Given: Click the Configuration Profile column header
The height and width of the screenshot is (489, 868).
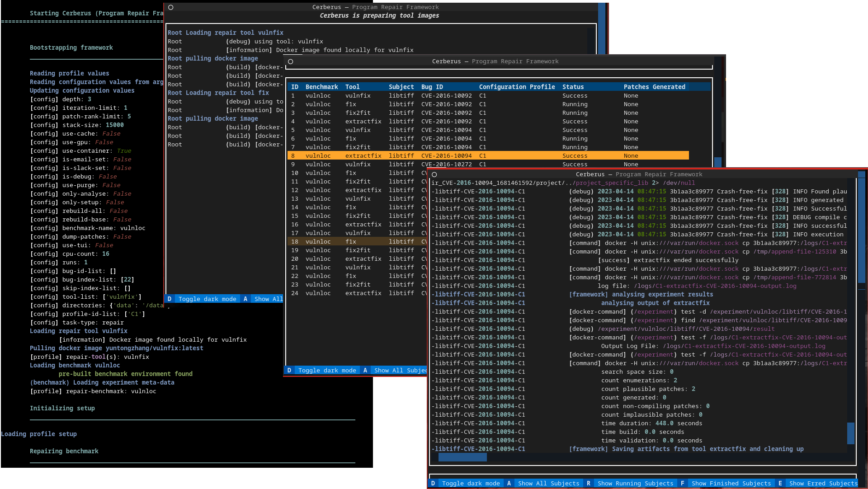Looking at the screenshot, I should point(517,87).
